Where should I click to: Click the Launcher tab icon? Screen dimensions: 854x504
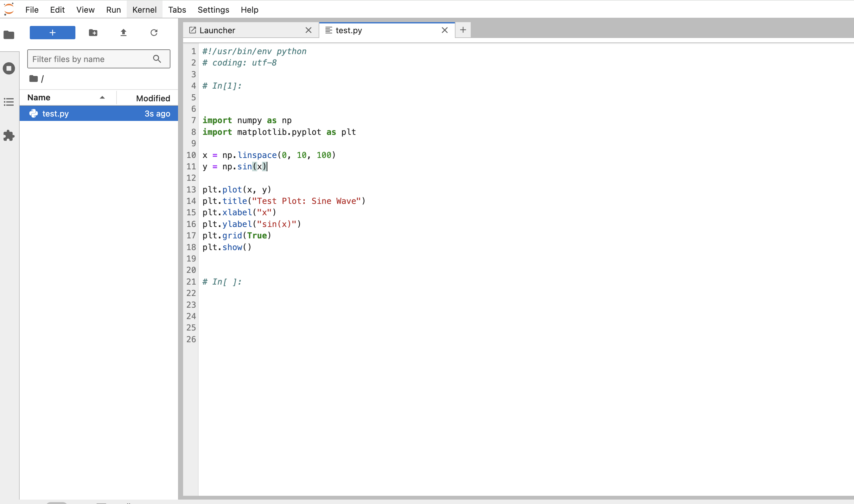[192, 30]
